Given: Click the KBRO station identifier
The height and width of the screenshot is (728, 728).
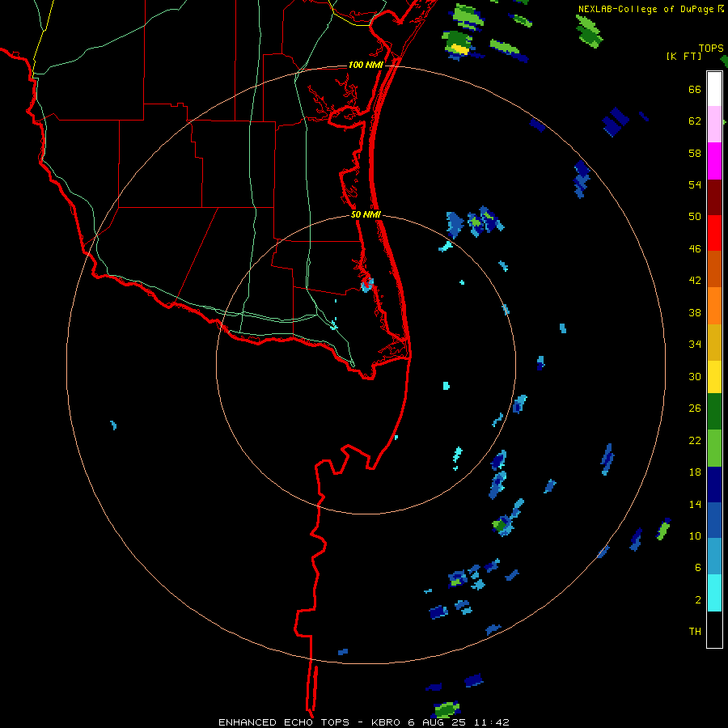Looking at the screenshot, I should pos(387,722).
